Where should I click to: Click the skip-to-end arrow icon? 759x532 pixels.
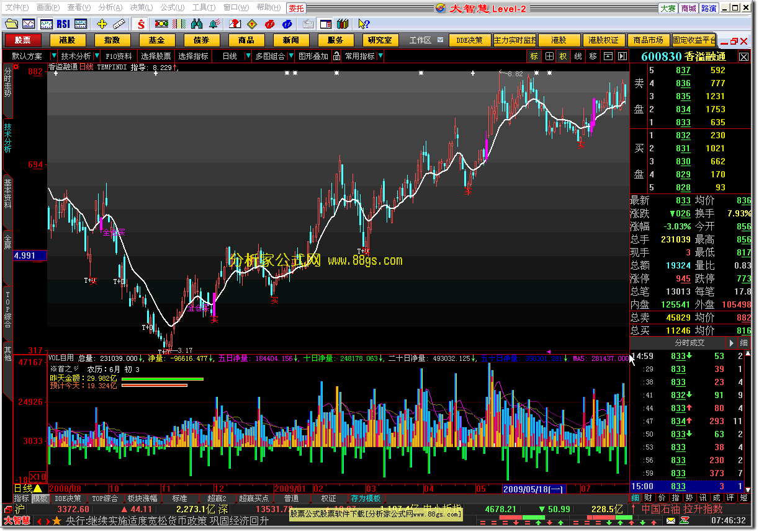[621, 56]
